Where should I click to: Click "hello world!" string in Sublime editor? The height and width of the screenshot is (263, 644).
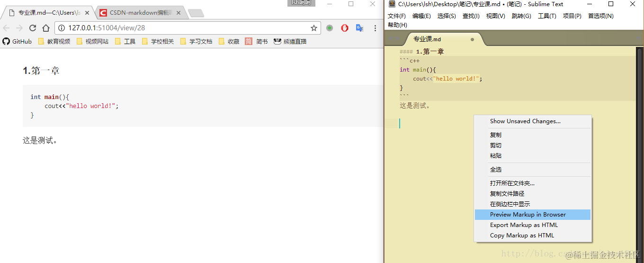[456, 79]
